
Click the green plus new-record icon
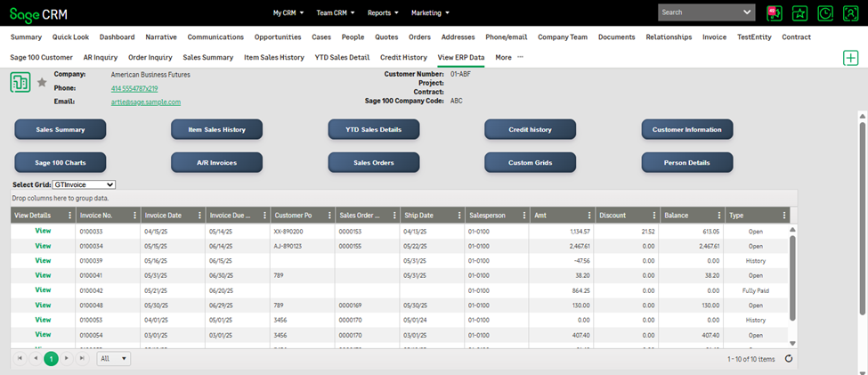[850, 58]
